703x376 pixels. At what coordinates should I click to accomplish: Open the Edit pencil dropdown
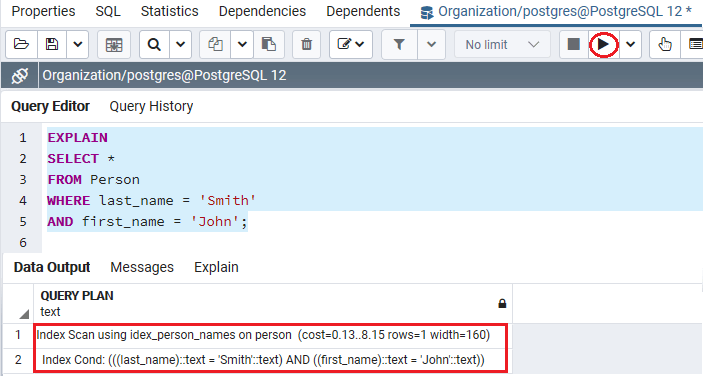coord(351,44)
